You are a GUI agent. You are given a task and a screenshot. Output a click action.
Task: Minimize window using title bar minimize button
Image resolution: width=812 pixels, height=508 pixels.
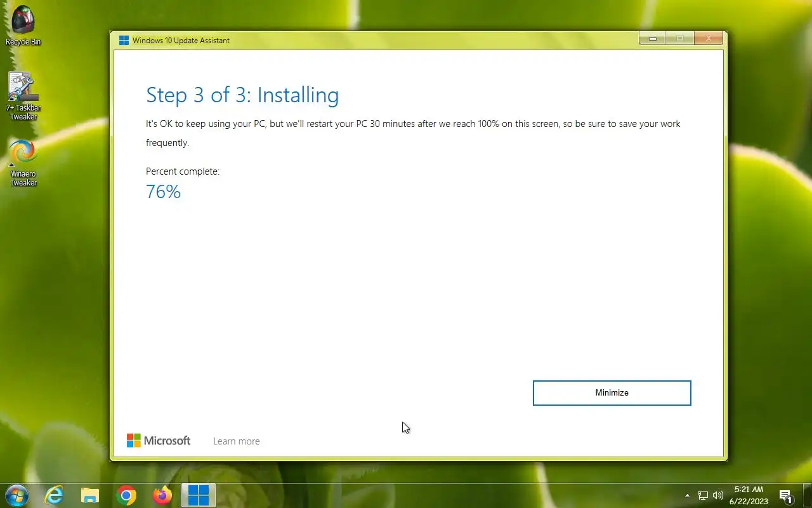point(652,39)
